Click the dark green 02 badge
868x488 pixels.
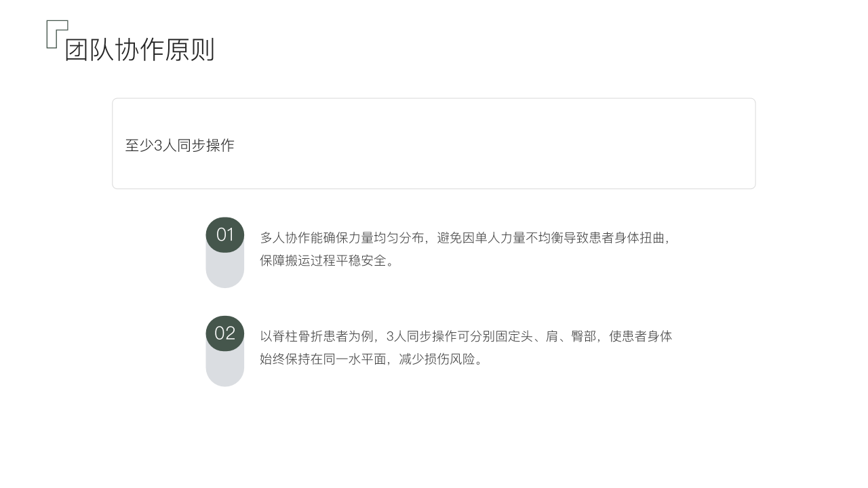point(225,333)
